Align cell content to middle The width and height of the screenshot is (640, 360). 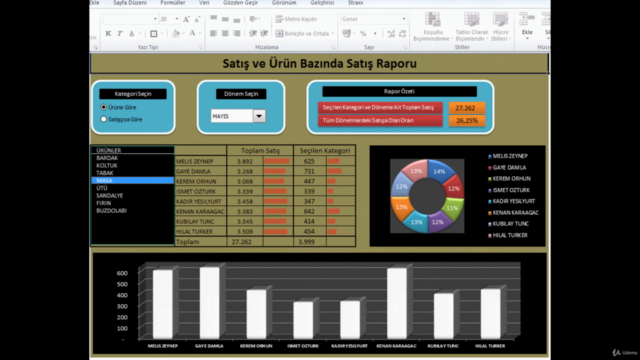[225, 19]
